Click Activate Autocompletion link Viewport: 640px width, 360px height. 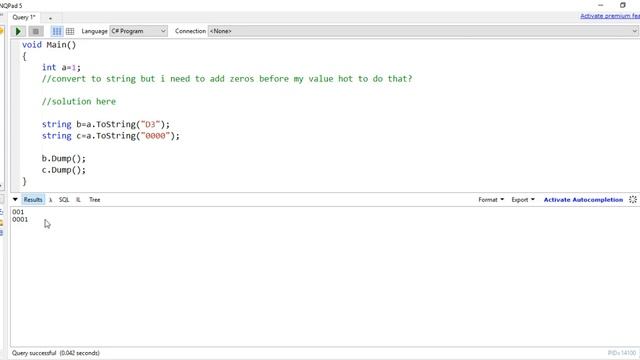(x=583, y=200)
